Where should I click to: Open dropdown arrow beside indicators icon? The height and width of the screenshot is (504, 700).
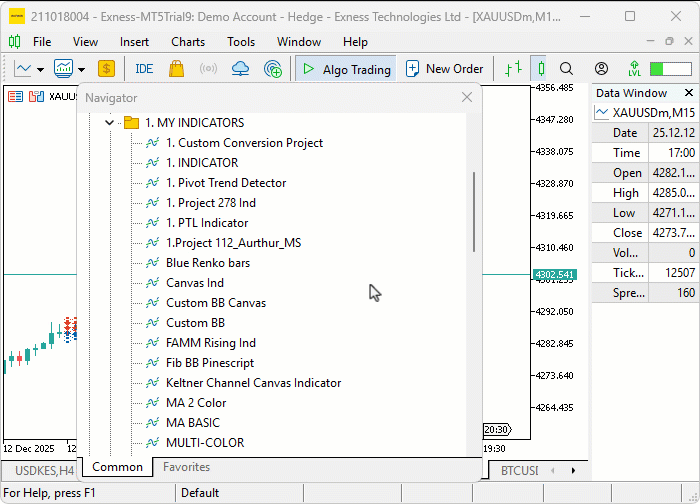click(81, 69)
